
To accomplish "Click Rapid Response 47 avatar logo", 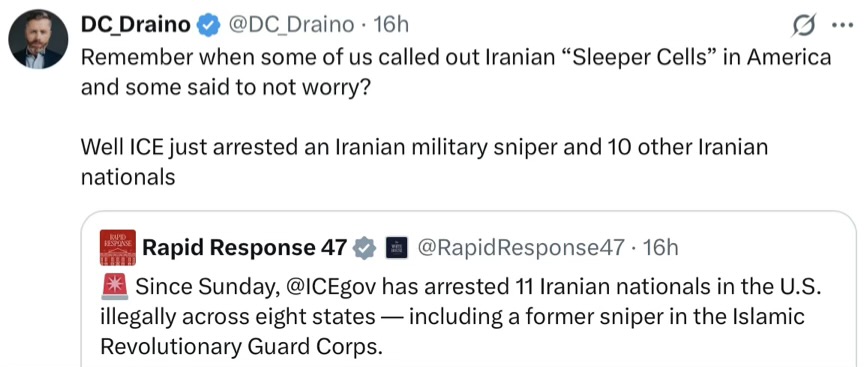I will 117,247.
